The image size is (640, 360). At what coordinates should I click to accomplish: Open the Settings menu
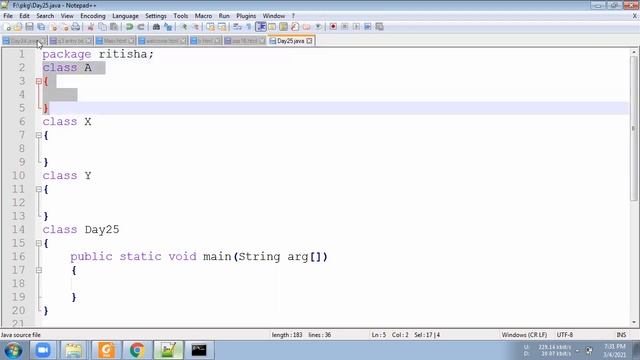point(156,16)
